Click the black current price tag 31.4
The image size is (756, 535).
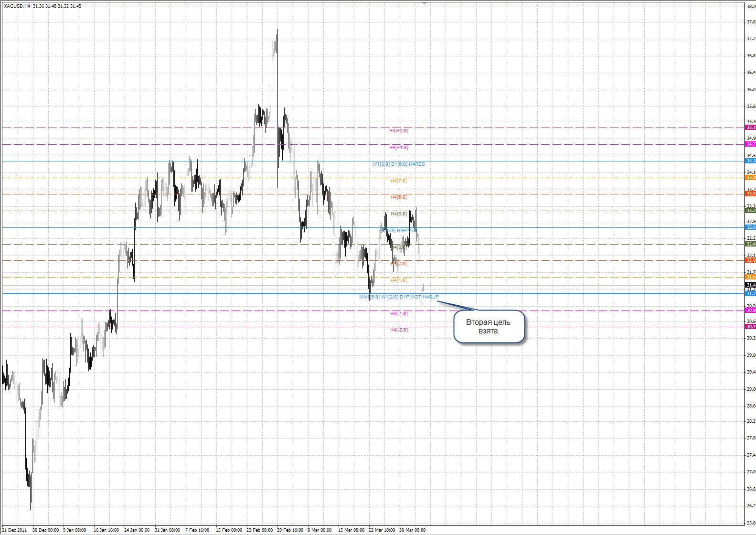750,285
